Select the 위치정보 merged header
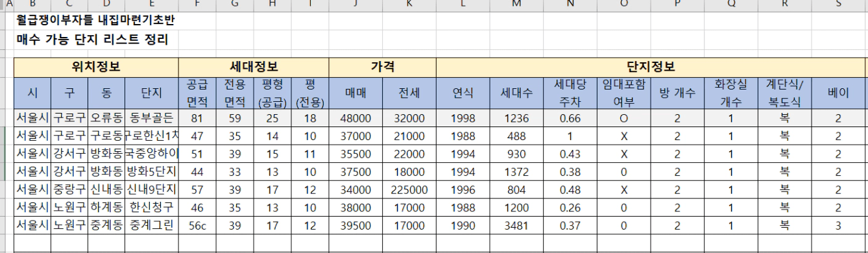 coord(96,67)
